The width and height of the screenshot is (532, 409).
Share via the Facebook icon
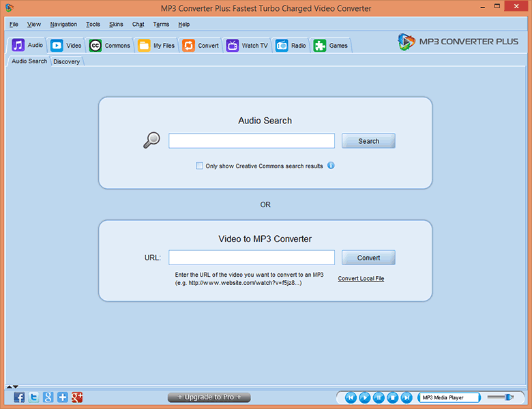coord(19,397)
